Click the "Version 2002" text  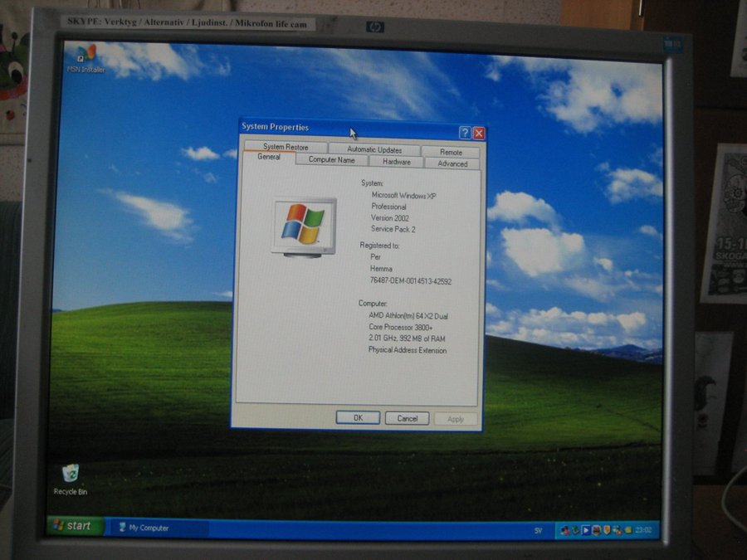click(390, 218)
